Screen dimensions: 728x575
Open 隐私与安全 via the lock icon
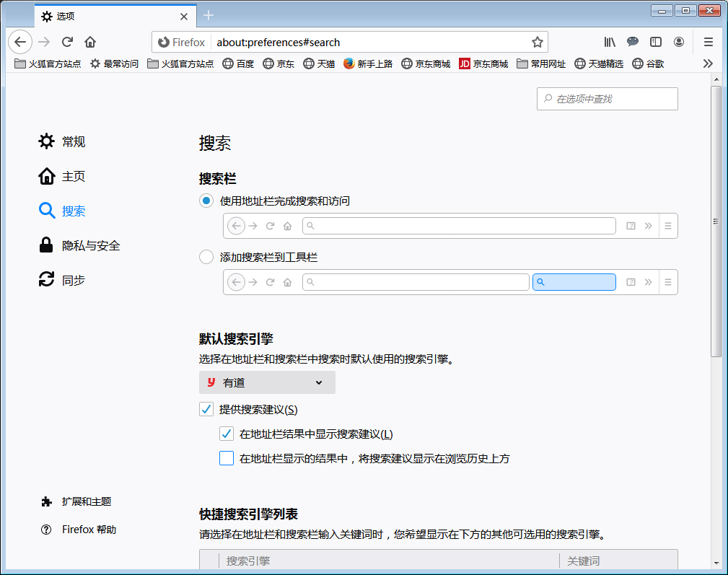coord(46,245)
